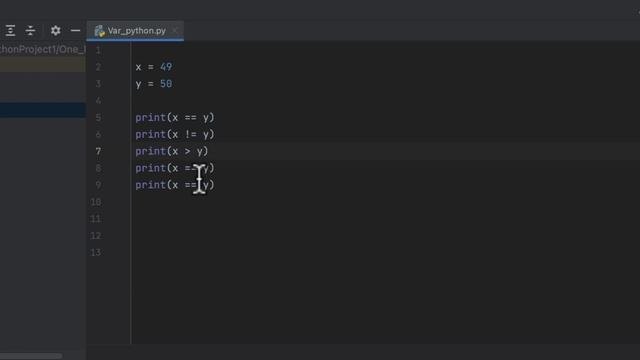Place cursor on the value 49
Screen dimensions: 640x360
pos(166,67)
